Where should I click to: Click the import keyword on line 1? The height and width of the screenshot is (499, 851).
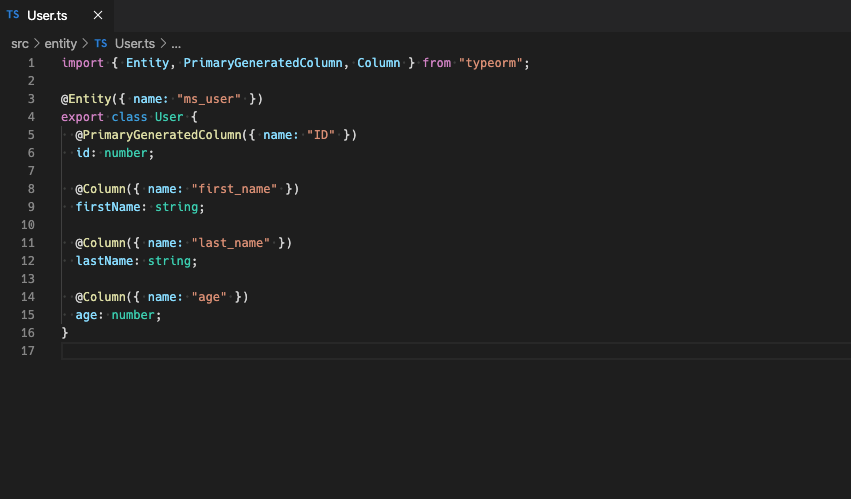(x=82, y=63)
